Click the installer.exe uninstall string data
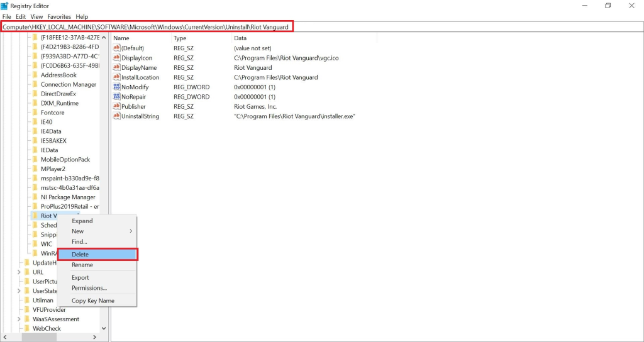Viewport: 644px width, 342px height. 294,116
